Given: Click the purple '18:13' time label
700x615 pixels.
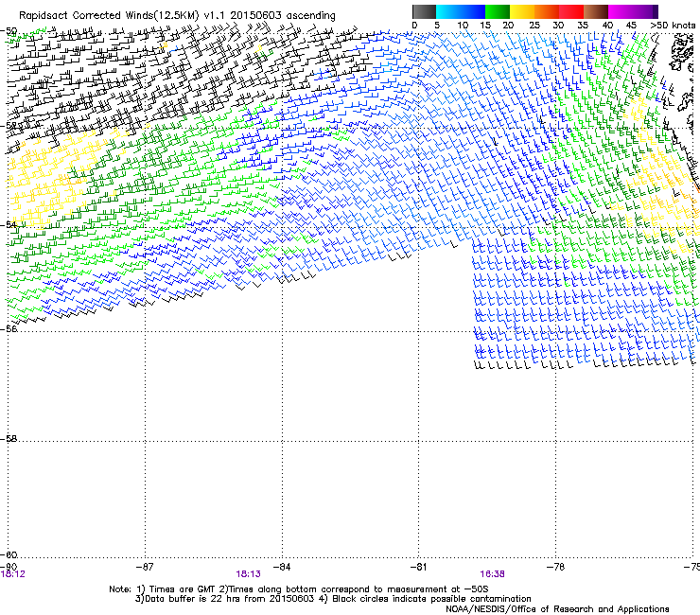Looking at the screenshot, I should click(x=248, y=574).
